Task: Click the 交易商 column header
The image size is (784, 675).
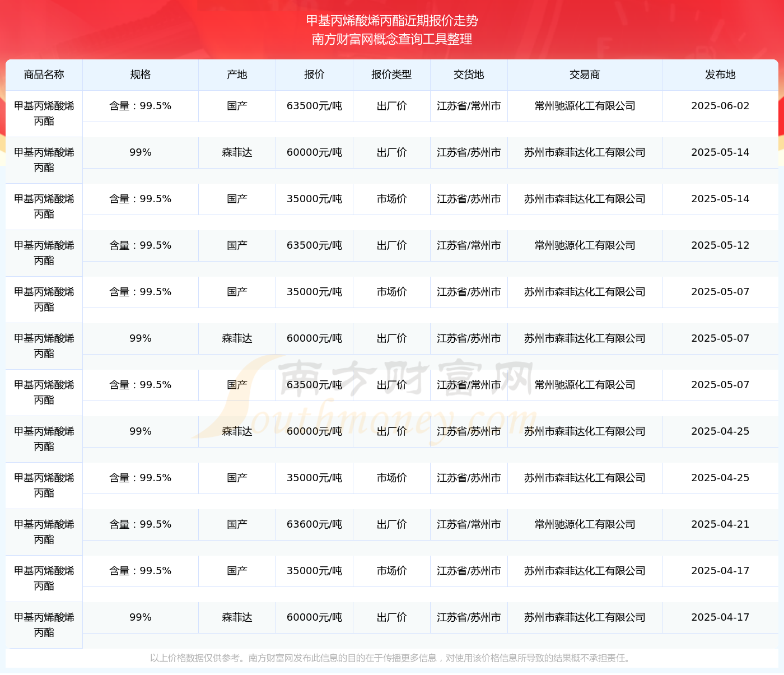Action: [585, 75]
